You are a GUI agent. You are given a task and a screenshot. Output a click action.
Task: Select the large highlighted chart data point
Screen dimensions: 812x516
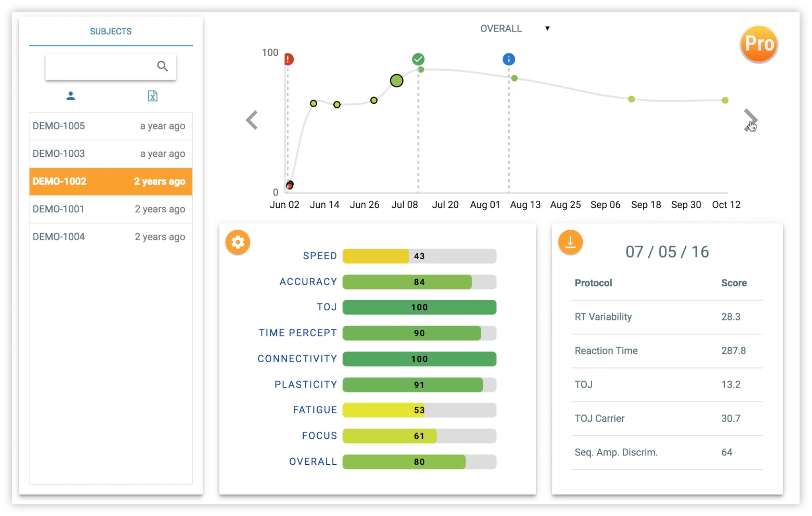point(396,81)
